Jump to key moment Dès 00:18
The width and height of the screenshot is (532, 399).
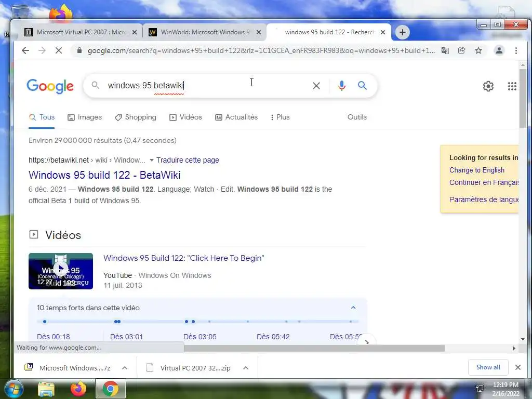[54, 337]
